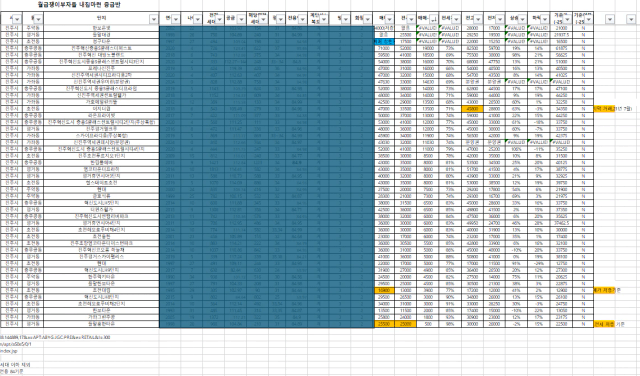Viewport: 640px width, 376px height.
Task: Select the cell containing 21937.5
Action: (x=561, y=35)
